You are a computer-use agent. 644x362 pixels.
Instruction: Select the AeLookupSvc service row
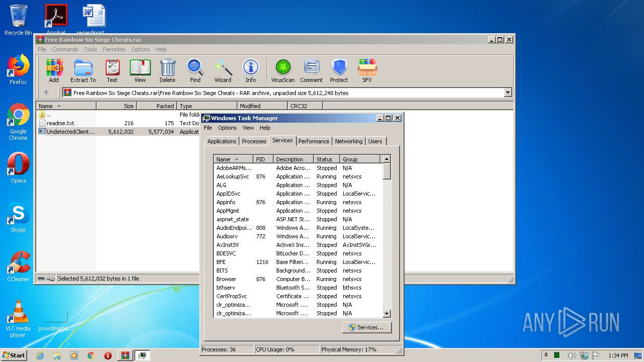(x=298, y=176)
